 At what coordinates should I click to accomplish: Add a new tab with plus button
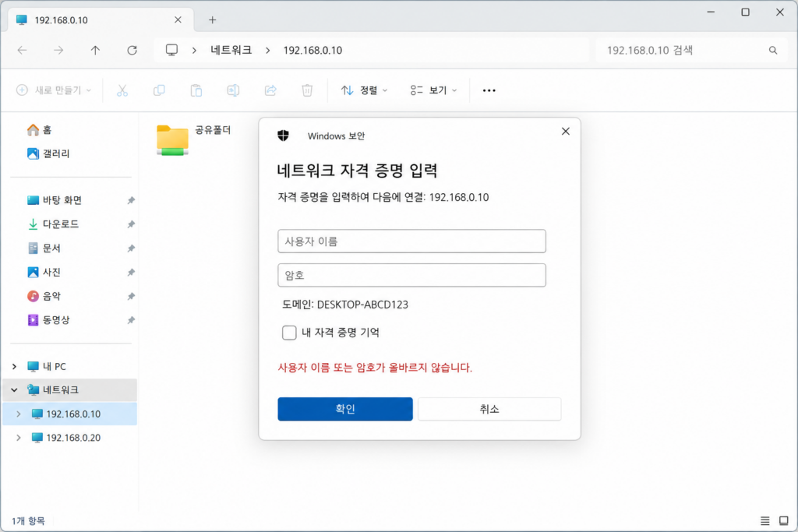click(x=212, y=19)
